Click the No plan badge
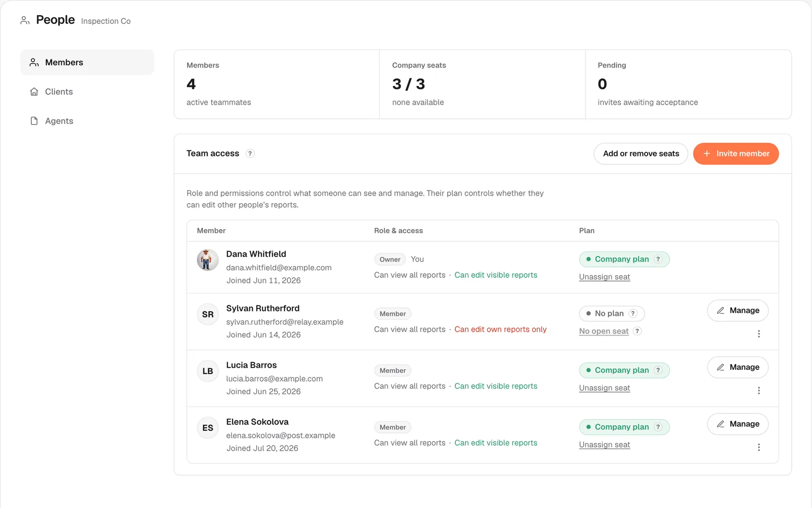812x508 pixels. pyautogui.click(x=612, y=313)
